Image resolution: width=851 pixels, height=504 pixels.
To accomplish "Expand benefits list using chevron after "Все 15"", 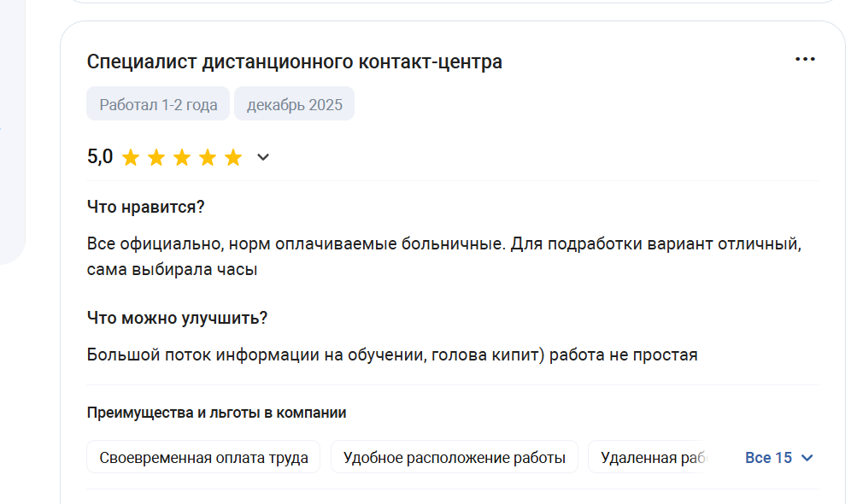I will pyautogui.click(x=807, y=458).
